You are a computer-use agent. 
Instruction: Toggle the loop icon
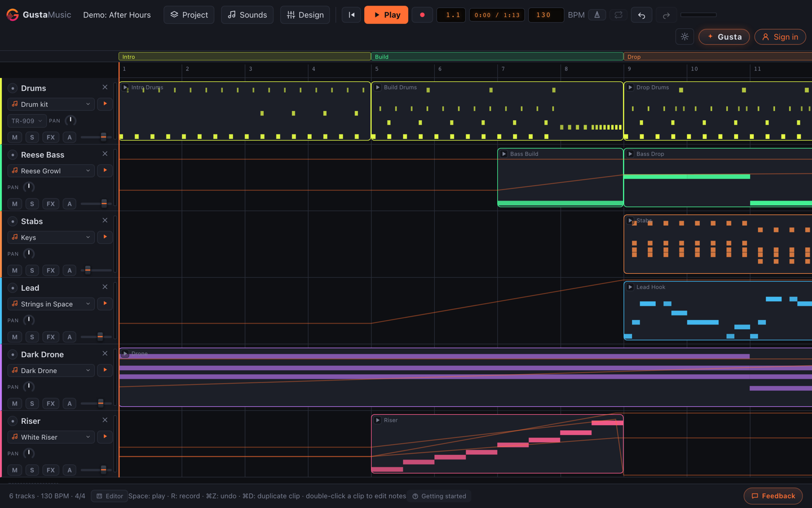[619, 15]
